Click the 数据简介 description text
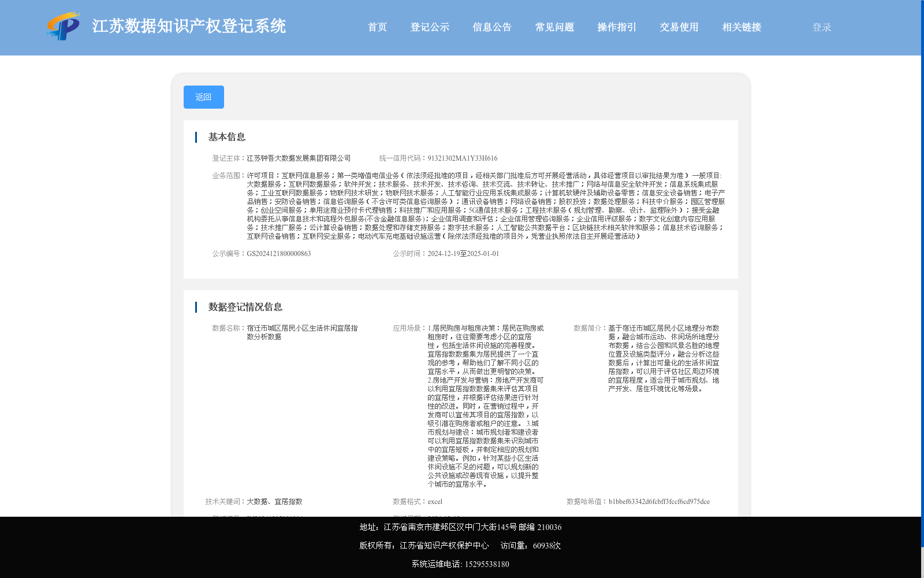 [x=664, y=358]
